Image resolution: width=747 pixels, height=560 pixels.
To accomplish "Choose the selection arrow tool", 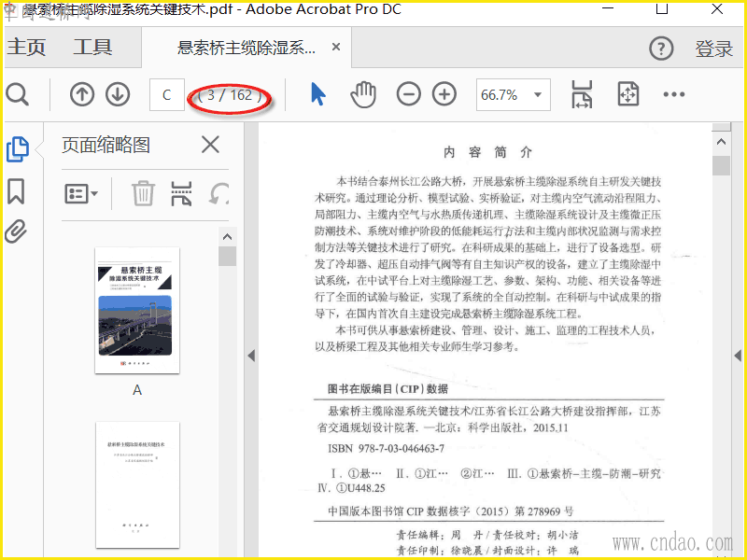I will (x=317, y=94).
